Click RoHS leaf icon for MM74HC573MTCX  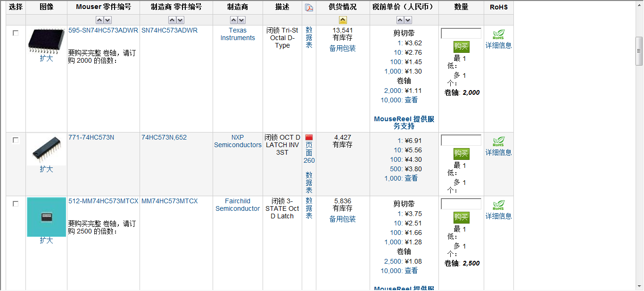(498, 206)
